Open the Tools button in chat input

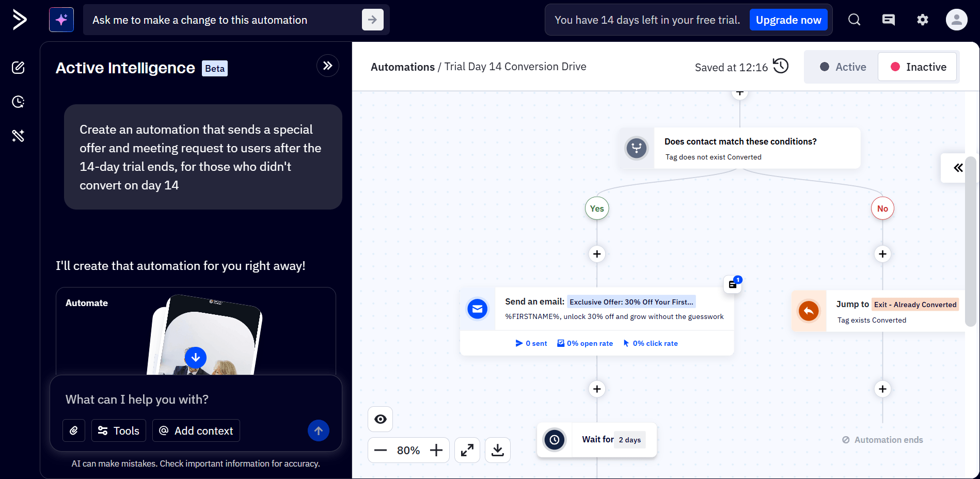pyautogui.click(x=119, y=430)
